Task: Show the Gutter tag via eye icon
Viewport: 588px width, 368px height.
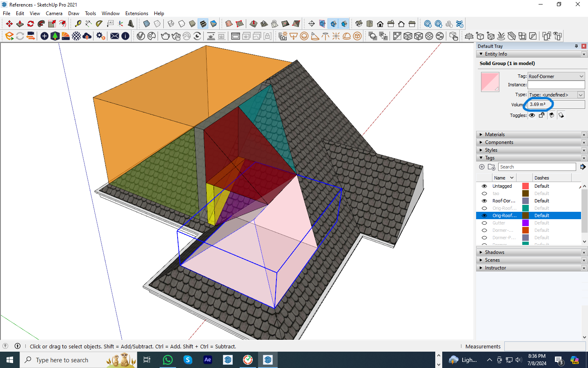Action: (x=484, y=223)
